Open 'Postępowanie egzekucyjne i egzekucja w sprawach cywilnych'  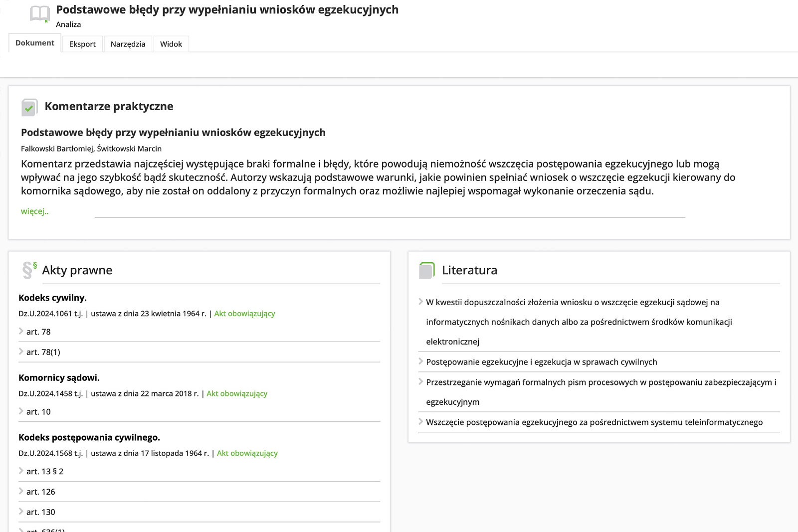click(x=541, y=362)
